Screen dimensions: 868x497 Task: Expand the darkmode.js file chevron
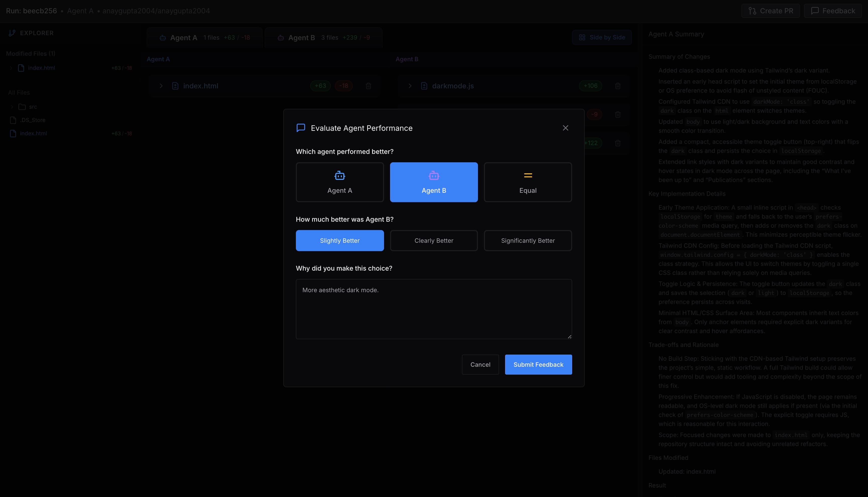410,86
